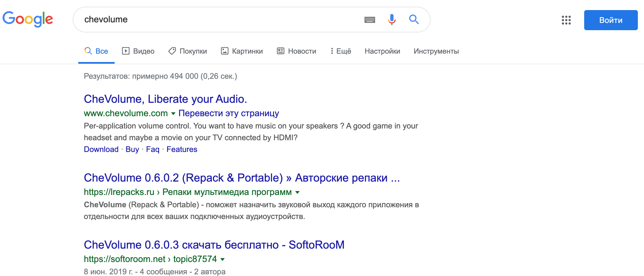
Task: Switch to the Видео tab
Action: point(138,51)
